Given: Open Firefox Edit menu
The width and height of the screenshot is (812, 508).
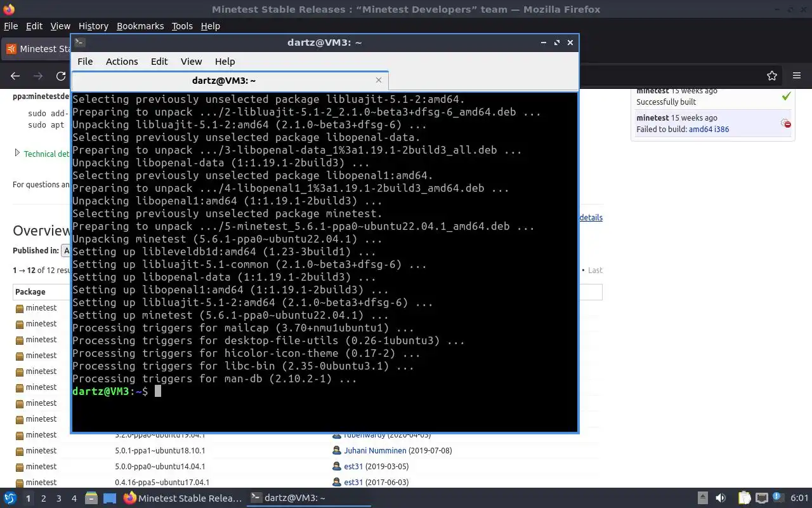Looking at the screenshot, I should point(34,26).
